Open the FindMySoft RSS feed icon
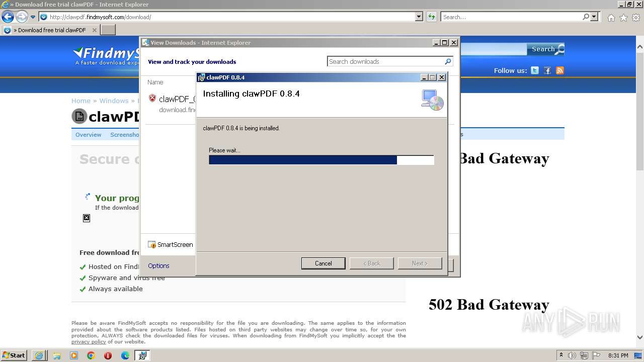Viewport: 644px width, 362px height. tap(560, 70)
